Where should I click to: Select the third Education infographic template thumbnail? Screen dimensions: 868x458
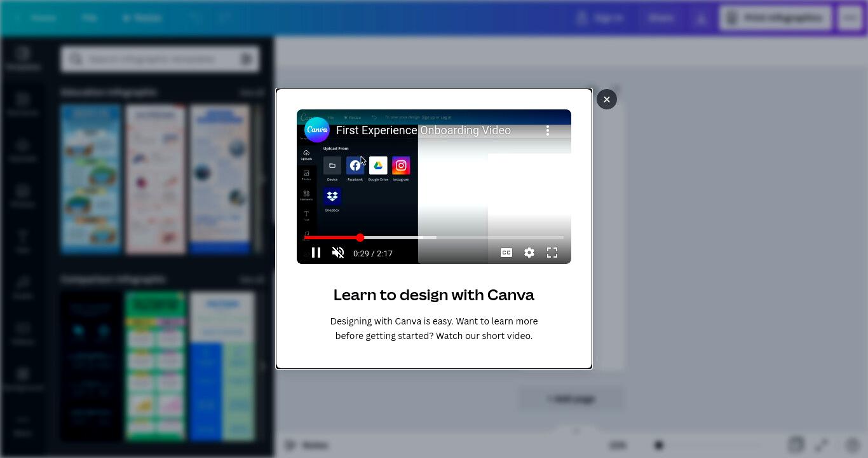pyautogui.click(x=220, y=179)
